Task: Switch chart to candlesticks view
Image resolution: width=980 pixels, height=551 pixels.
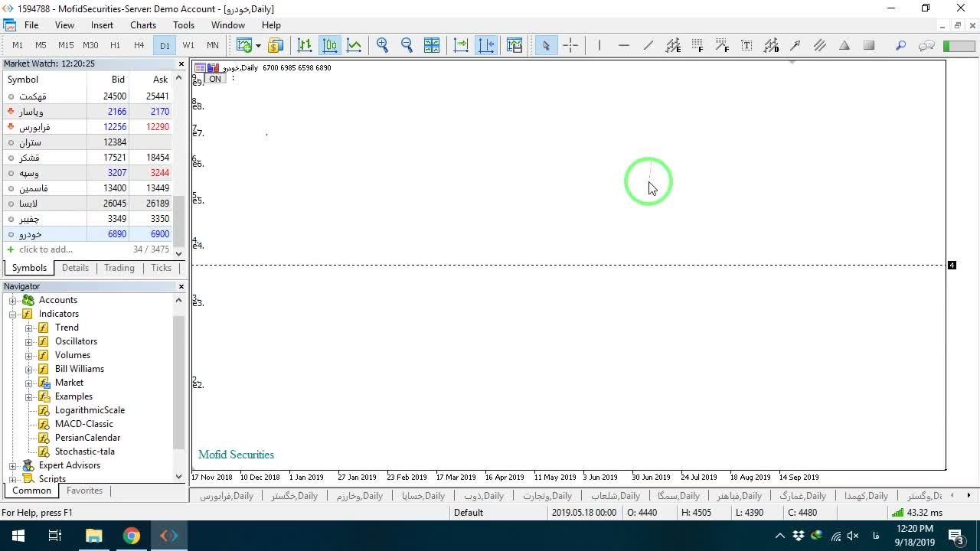Action: [330, 46]
